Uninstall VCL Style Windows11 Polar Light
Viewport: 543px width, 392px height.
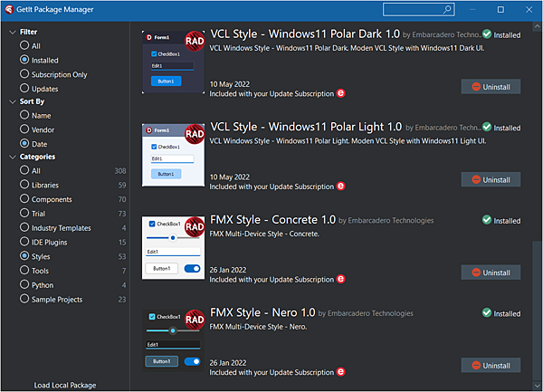point(491,179)
